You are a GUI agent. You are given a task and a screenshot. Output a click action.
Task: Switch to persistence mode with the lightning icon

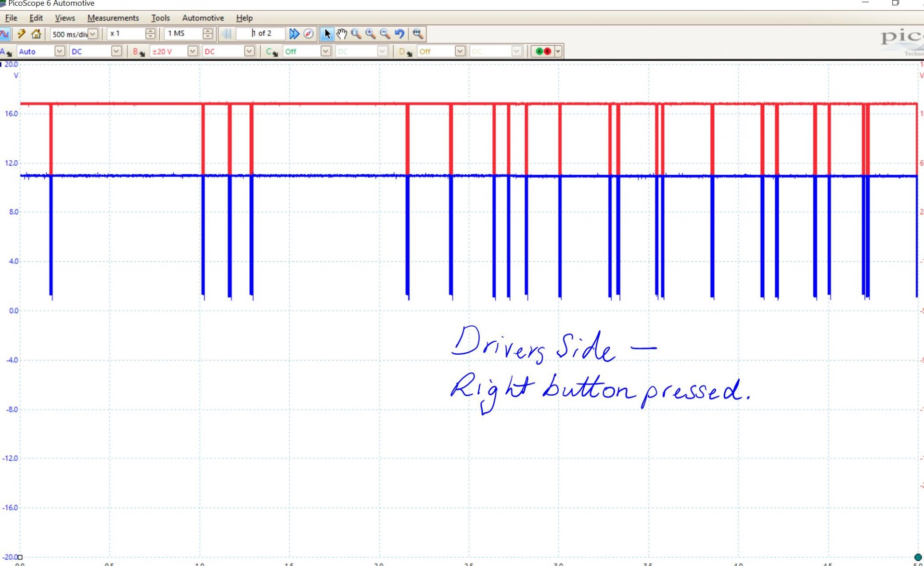click(x=21, y=34)
